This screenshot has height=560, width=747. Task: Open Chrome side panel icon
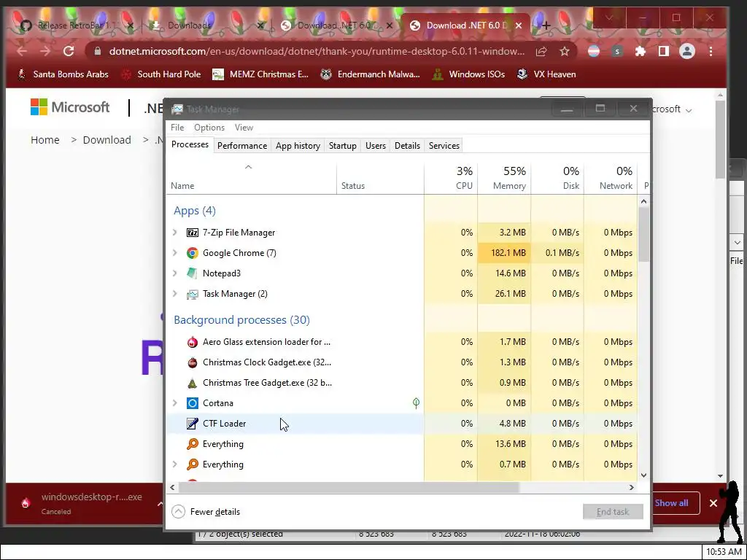click(x=664, y=52)
